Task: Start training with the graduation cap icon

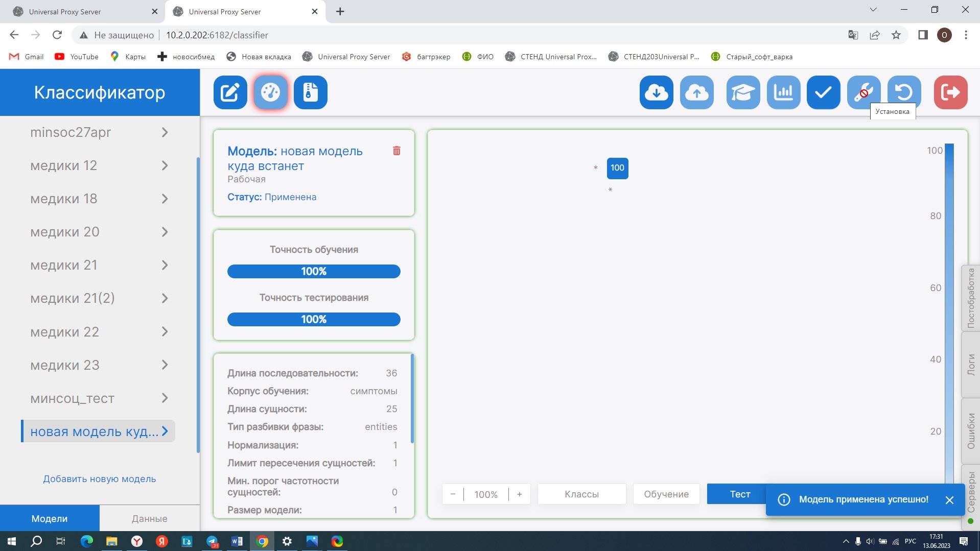Action: pyautogui.click(x=742, y=92)
